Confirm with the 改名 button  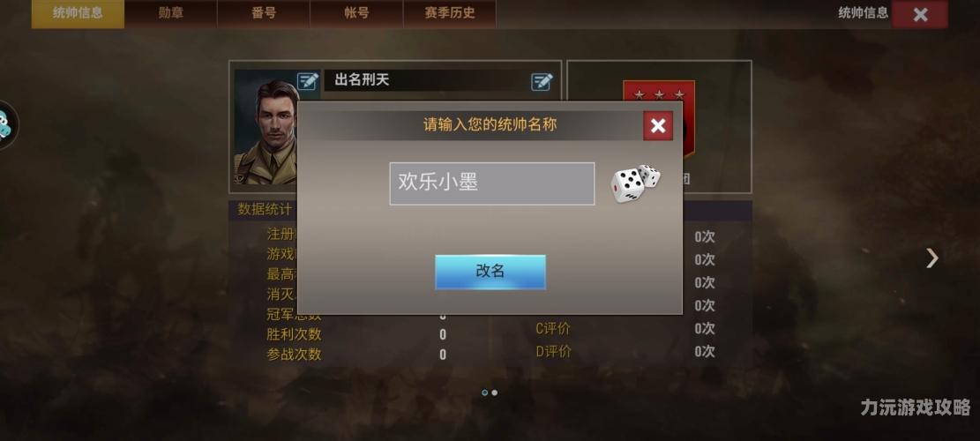(x=490, y=272)
